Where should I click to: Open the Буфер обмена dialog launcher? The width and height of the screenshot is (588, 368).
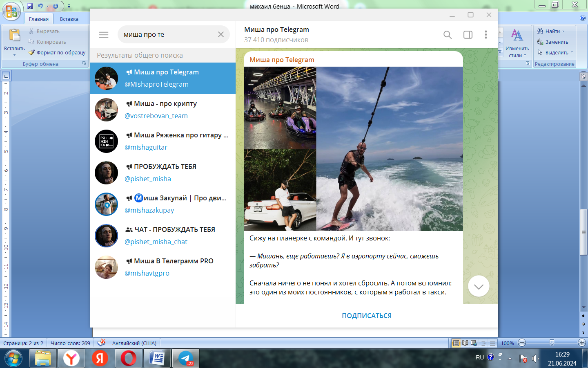(85, 63)
